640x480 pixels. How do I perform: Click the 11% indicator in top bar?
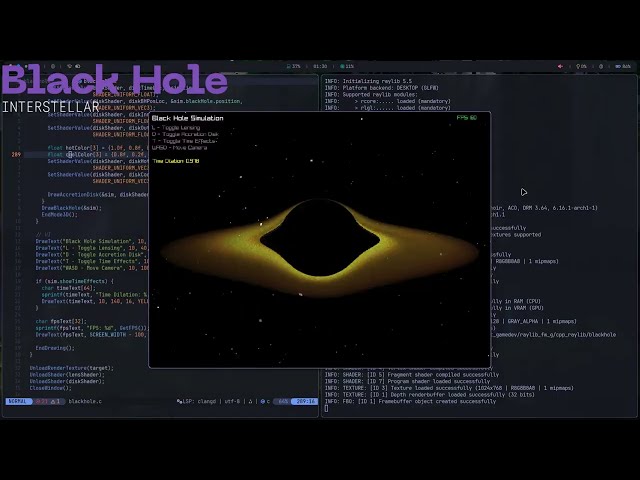click(x=347, y=66)
